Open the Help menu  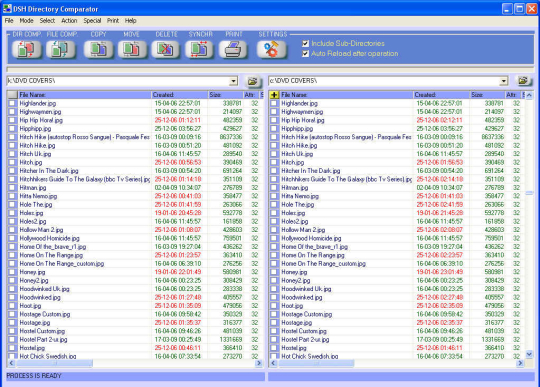(x=131, y=21)
